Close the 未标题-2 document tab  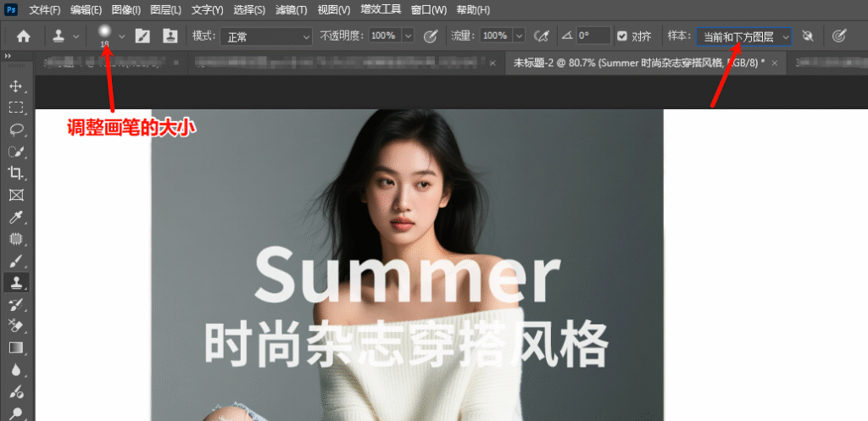[775, 64]
